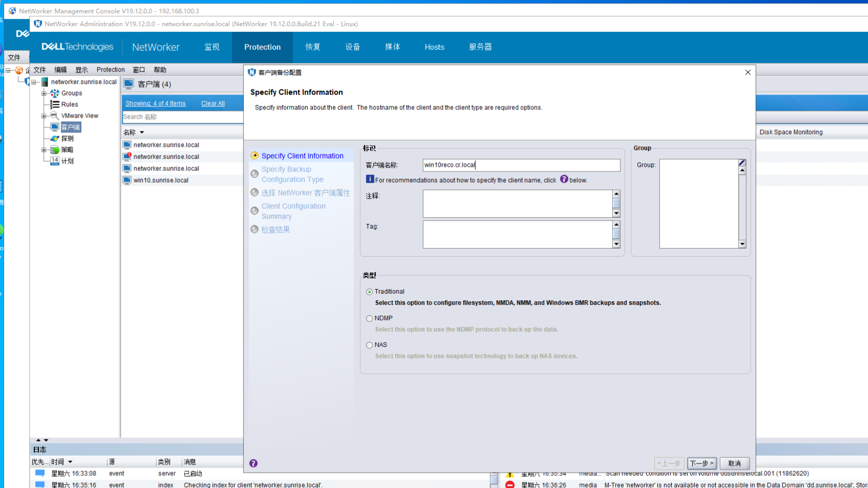Click the Clear All link
This screenshot has width=868, height=488.
point(213,103)
